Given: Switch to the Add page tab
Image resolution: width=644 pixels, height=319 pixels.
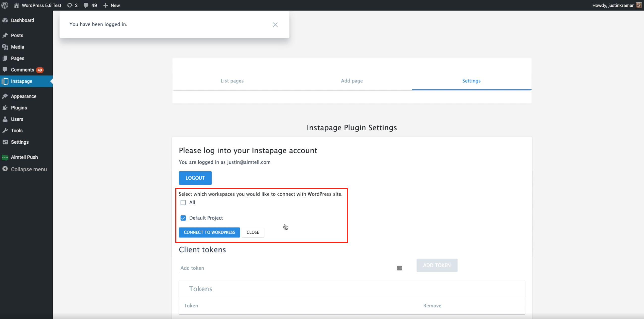Looking at the screenshot, I should point(352,81).
